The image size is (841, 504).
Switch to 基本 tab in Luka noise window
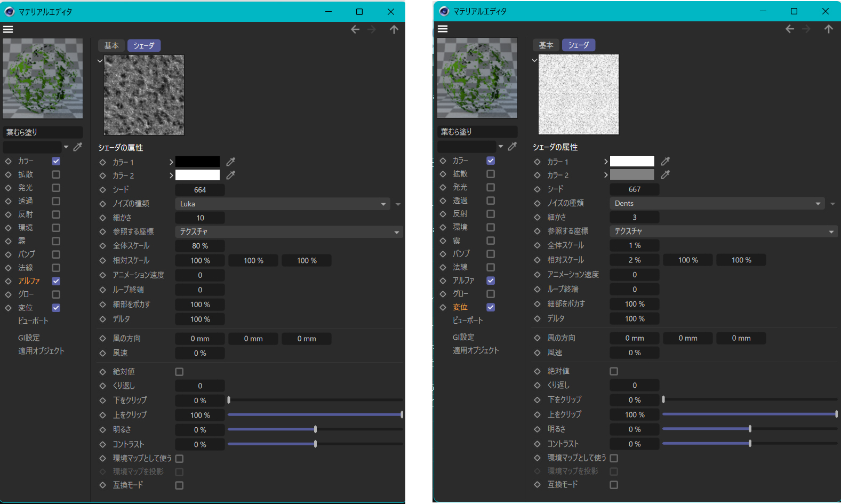111,46
